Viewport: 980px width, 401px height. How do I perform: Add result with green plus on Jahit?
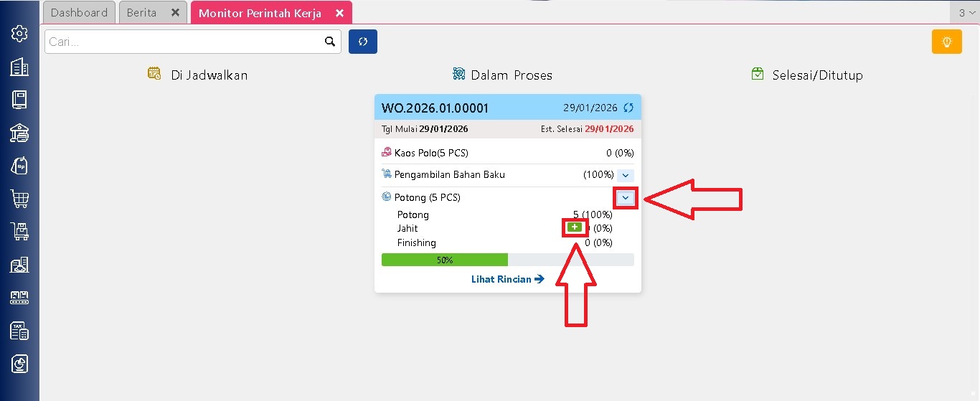pyautogui.click(x=574, y=227)
